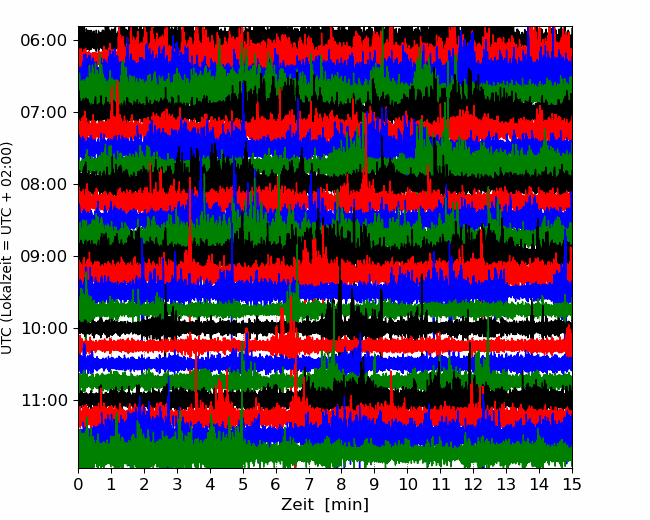Click the 06:00 y-axis tick label
The image size is (650, 520).
pos(44,41)
